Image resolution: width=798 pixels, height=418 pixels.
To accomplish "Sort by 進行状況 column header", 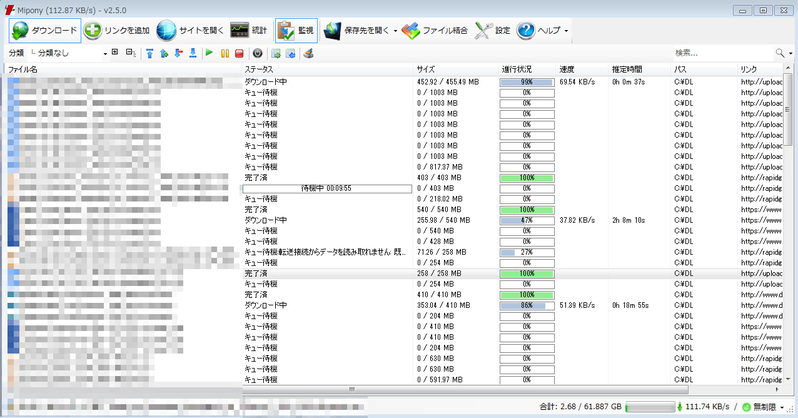I will tap(527, 69).
